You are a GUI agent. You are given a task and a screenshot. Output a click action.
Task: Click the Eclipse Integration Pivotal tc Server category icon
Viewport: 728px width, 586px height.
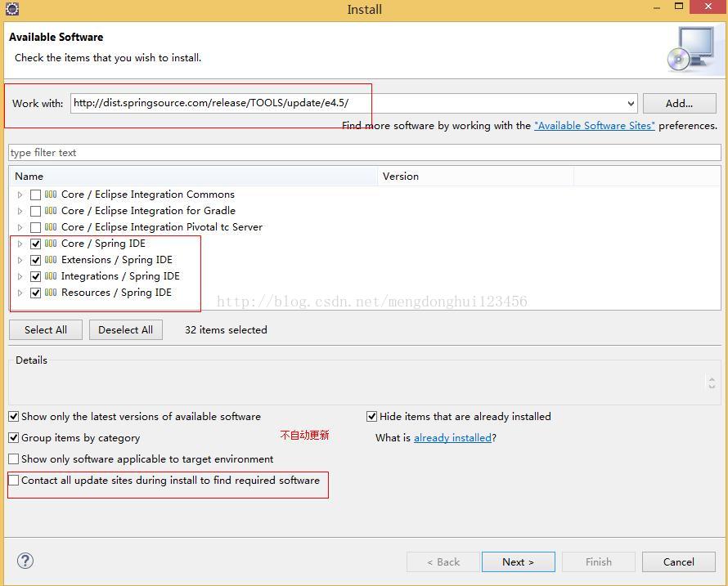click(51, 227)
